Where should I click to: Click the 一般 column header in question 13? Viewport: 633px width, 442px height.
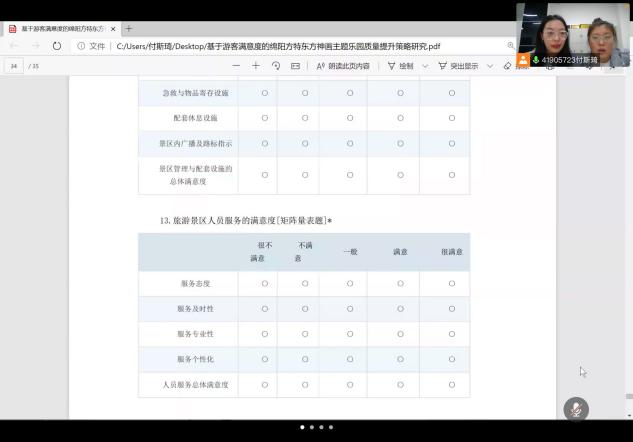point(350,252)
